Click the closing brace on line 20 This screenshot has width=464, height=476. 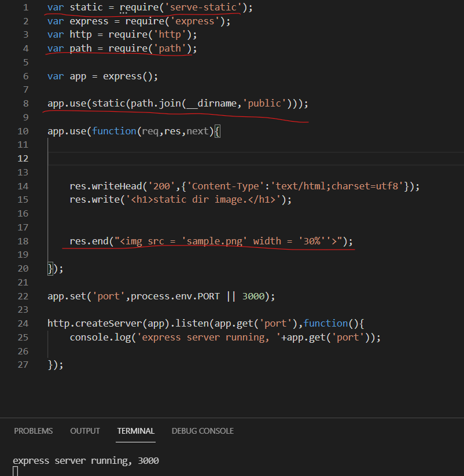click(50, 269)
